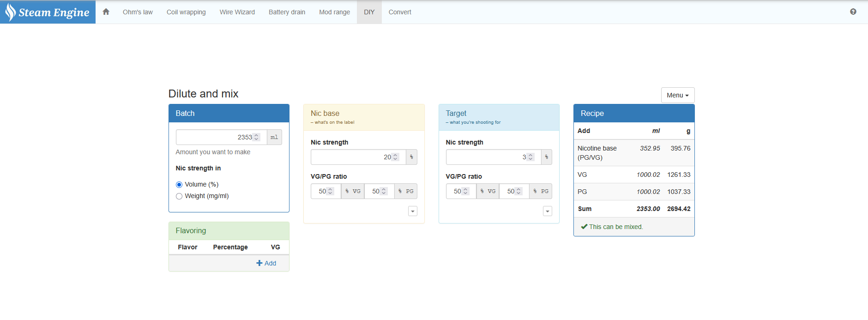Open the Menu dropdown
This screenshot has height=320, width=868.
pyautogui.click(x=677, y=95)
